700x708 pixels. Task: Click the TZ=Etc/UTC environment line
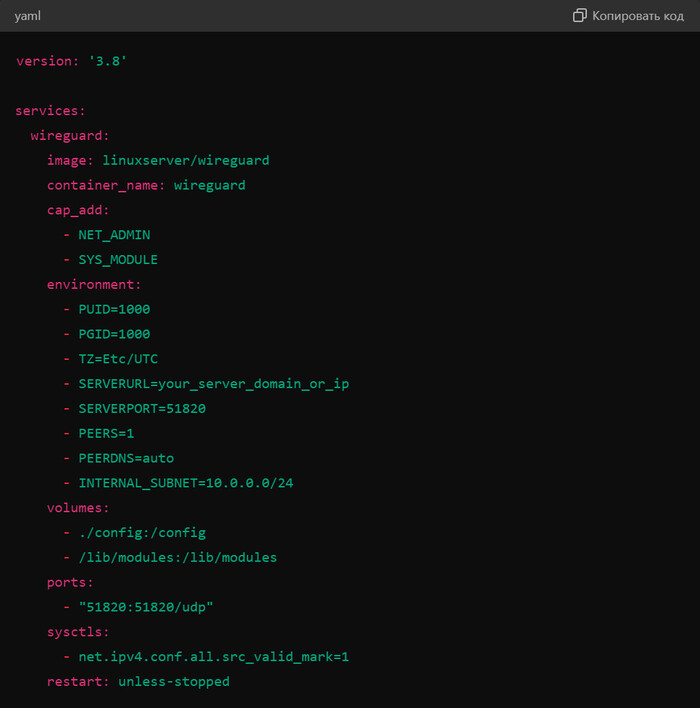[x=118, y=359]
